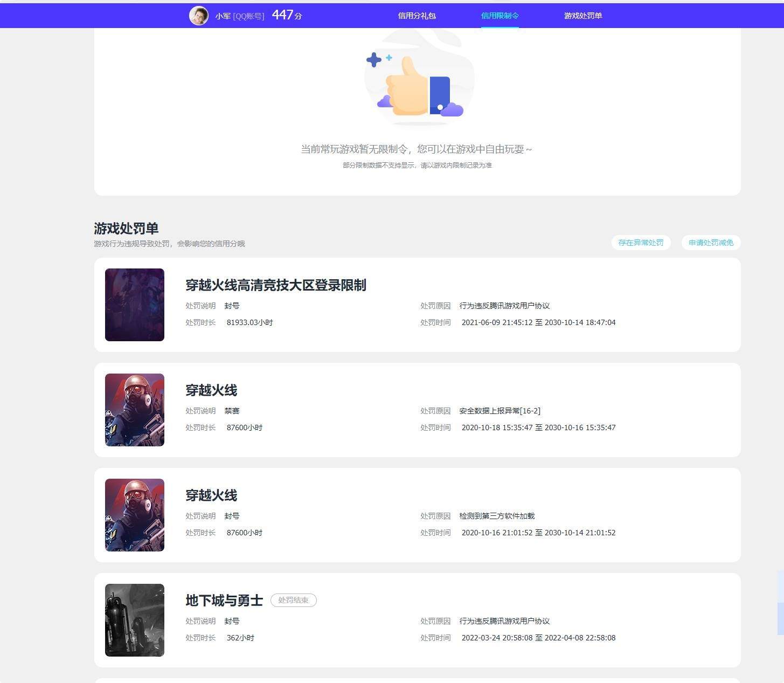This screenshot has height=683, width=784.
Task: Click the time range starting 2020-10-18 15:35:47
Action: point(538,427)
